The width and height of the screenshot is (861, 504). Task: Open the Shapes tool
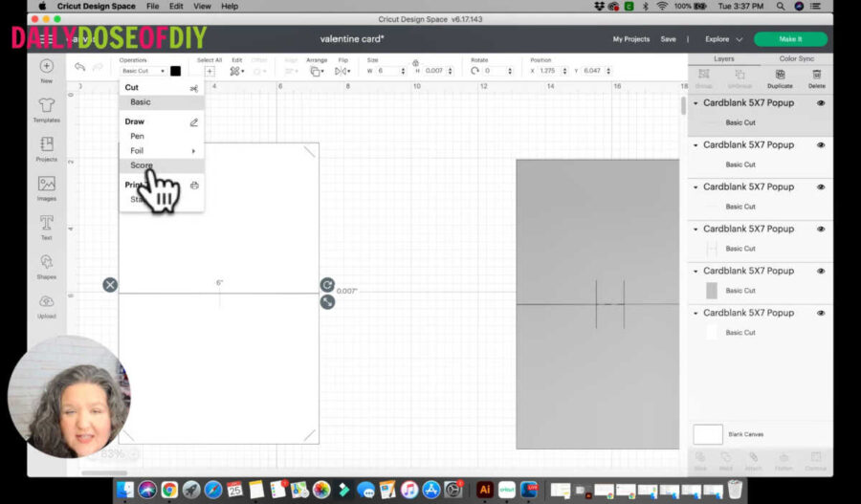(x=47, y=262)
